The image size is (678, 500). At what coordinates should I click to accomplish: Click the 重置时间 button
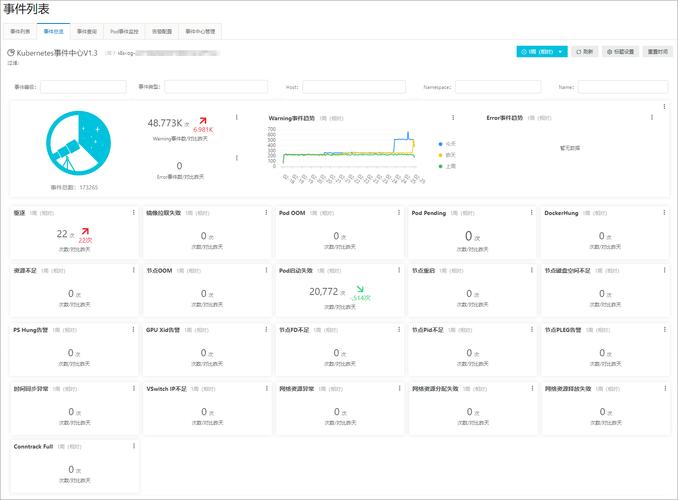(658, 51)
